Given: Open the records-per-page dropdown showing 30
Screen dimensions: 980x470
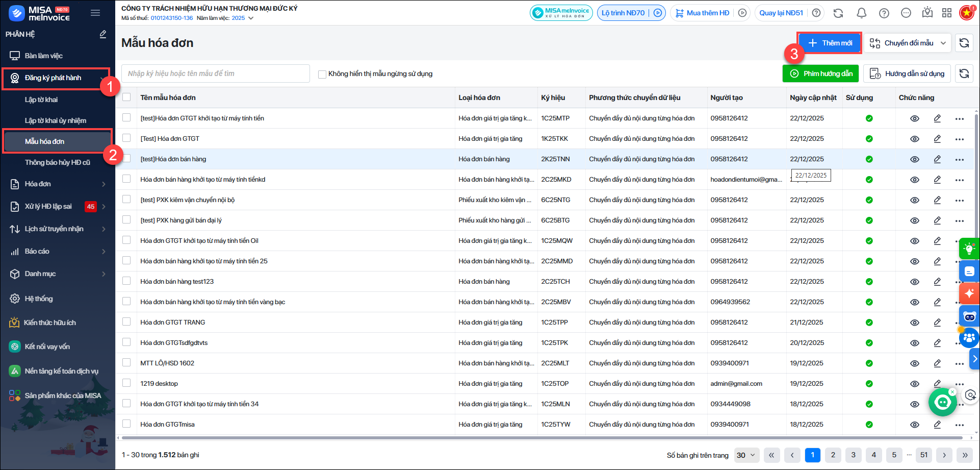Looking at the screenshot, I should (746, 455).
